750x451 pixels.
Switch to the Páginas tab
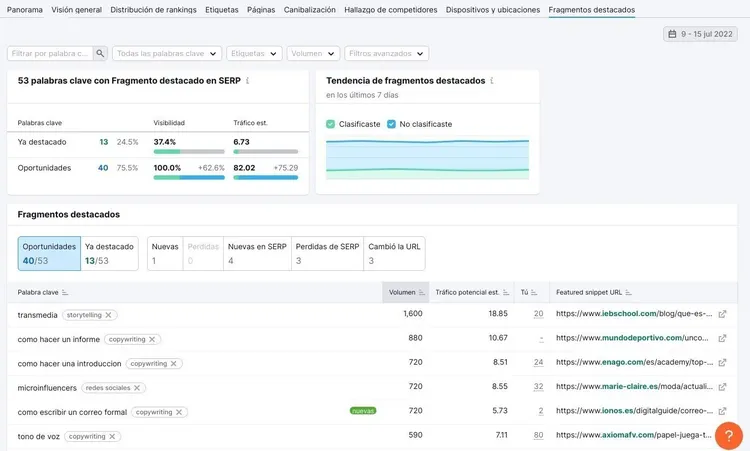tap(261, 10)
